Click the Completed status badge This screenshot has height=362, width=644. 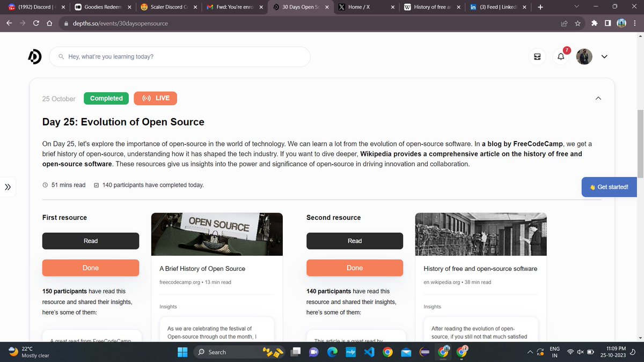click(x=106, y=98)
